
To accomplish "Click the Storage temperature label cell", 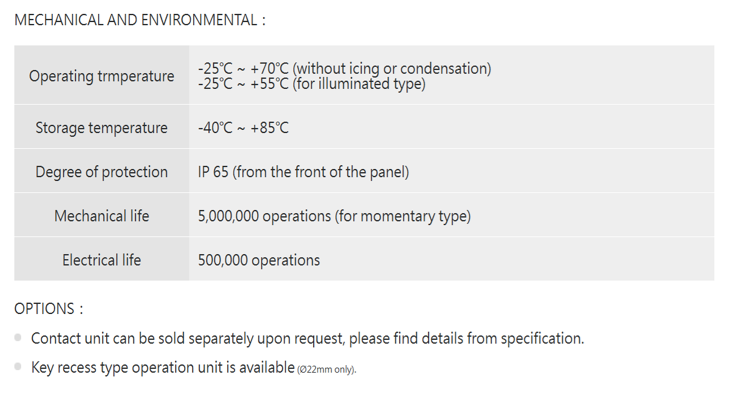I will [101, 128].
